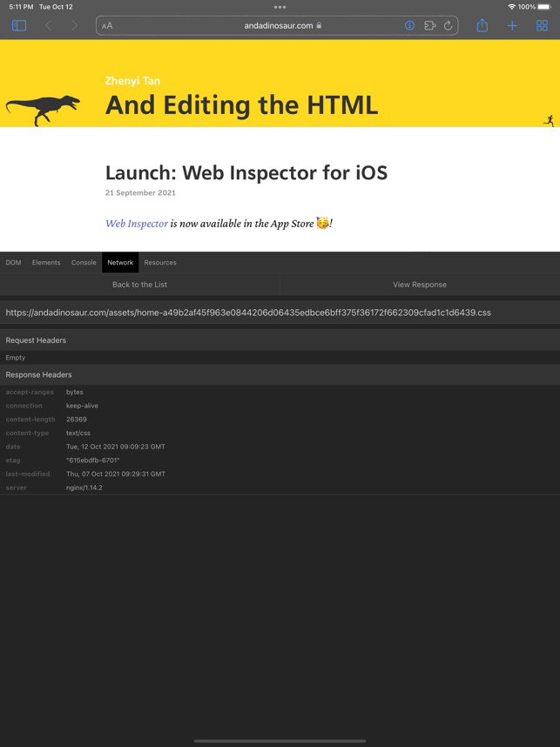Tap the Zhenyi Tan author name

click(x=132, y=80)
